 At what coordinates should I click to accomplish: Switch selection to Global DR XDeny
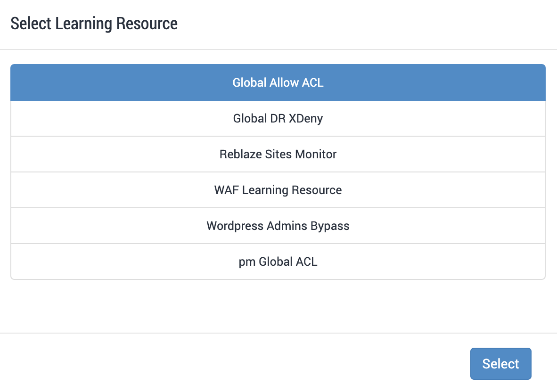point(278,118)
